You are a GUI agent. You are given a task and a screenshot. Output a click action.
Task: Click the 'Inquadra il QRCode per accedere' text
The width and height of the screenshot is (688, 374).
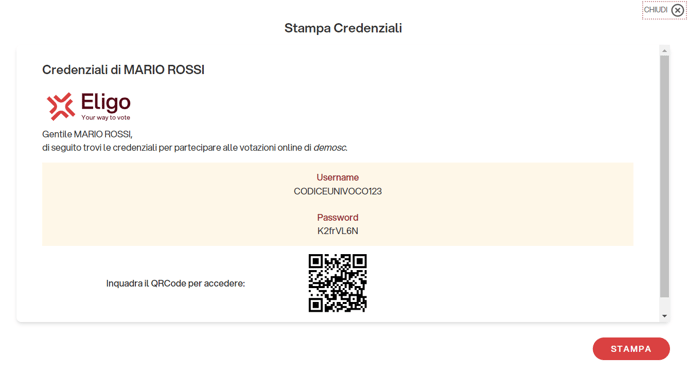176,284
